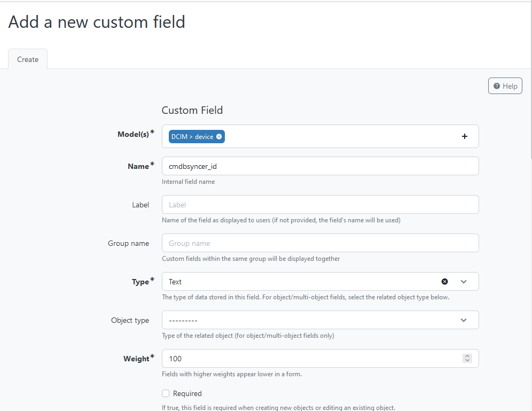Viewport: 532px width, 411px height.
Task: Focus the Name field containing cmdbsyncer_id
Action: [319, 166]
